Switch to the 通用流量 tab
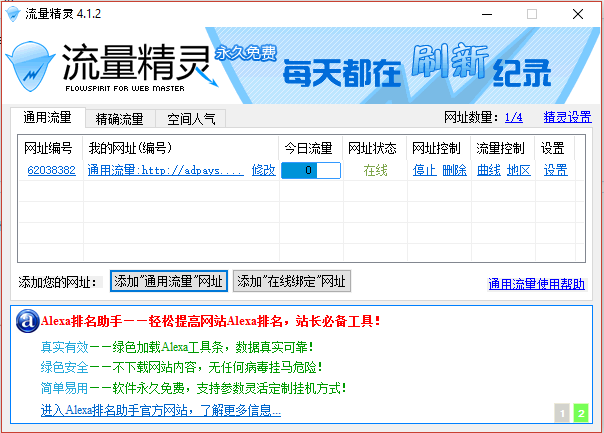604x433 pixels. (47, 117)
